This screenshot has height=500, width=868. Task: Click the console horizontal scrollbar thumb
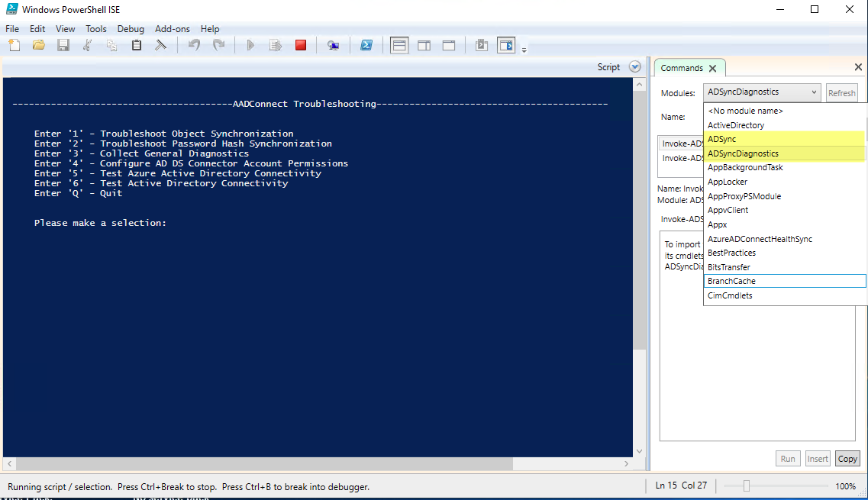pyautogui.click(x=264, y=463)
